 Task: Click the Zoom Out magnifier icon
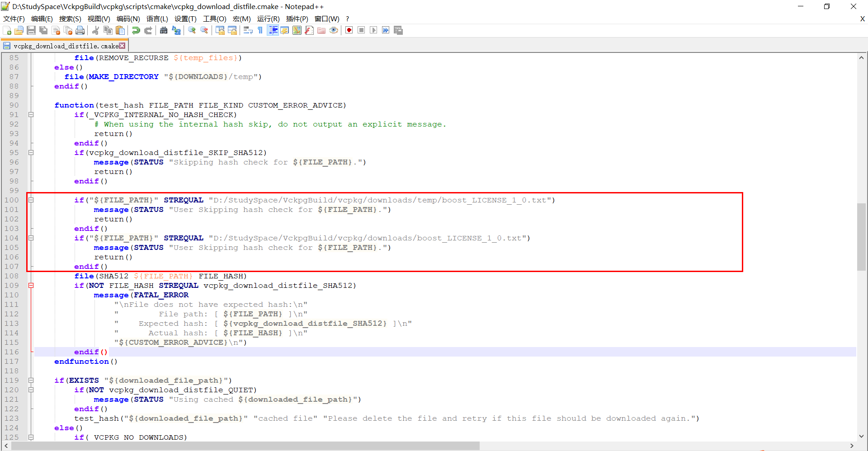(x=204, y=30)
